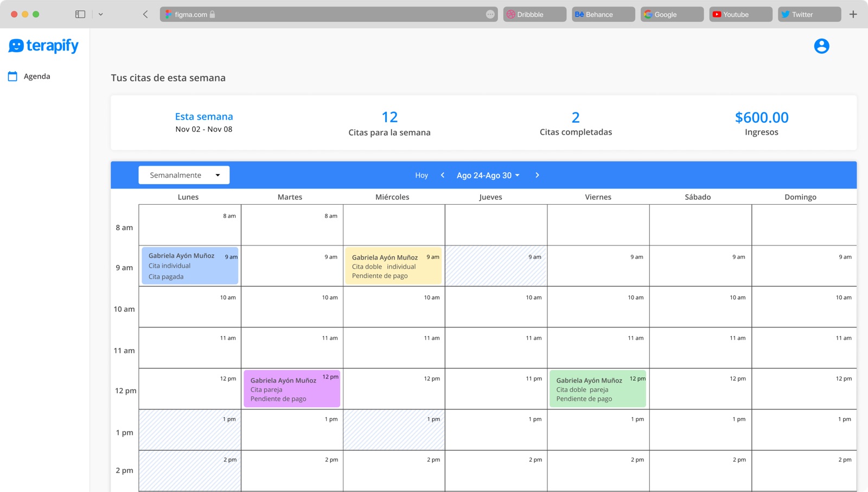
Task: Select the hatched Thursday 9 am slot
Action: (x=496, y=266)
